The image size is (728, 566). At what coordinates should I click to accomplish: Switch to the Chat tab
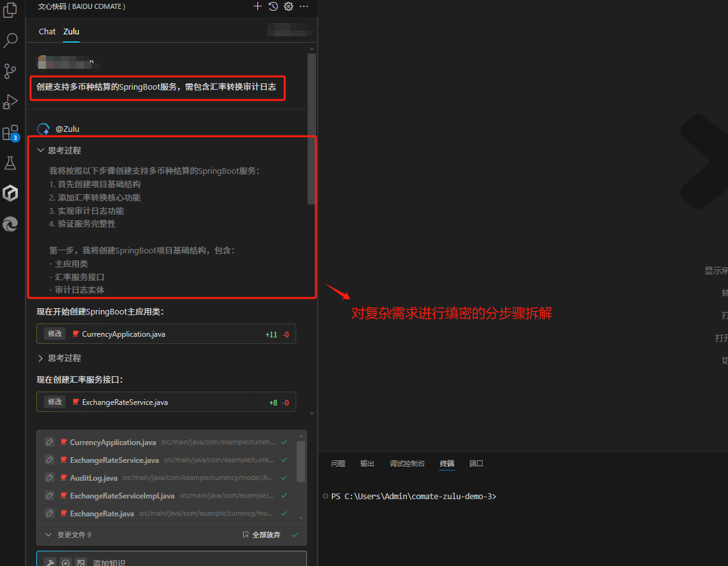pyautogui.click(x=47, y=32)
